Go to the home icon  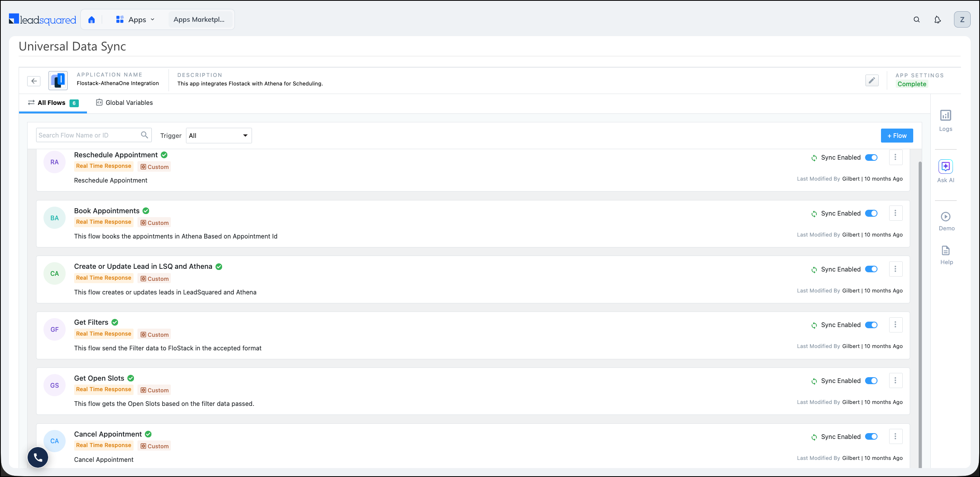pos(92,19)
